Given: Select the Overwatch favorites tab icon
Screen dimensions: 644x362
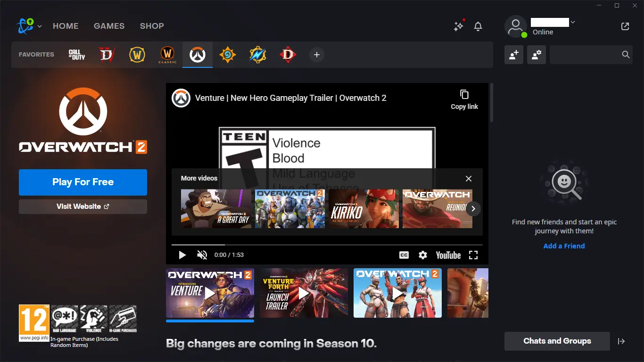Looking at the screenshot, I should (x=198, y=55).
